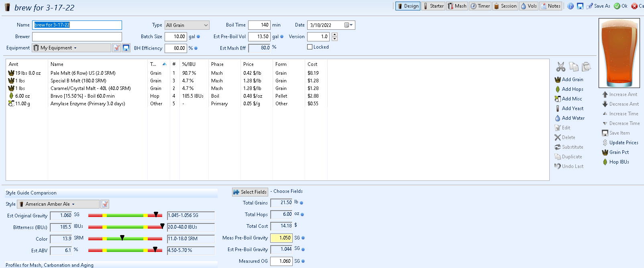The width and height of the screenshot is (644, 268).
Task: Add Hops to the recipe
Action: point(569,89)
